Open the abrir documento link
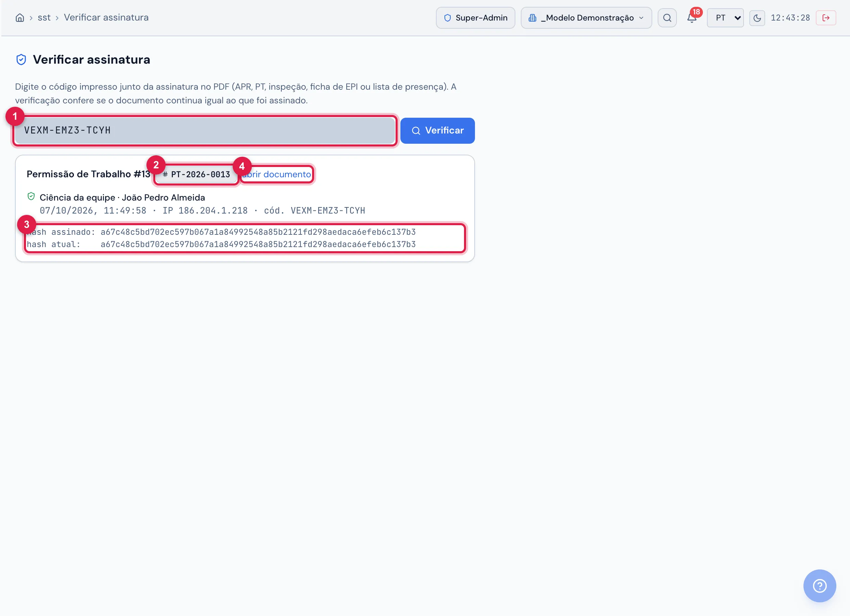The width and height of the screenshot is (850, 616). [x=276, y=174]
